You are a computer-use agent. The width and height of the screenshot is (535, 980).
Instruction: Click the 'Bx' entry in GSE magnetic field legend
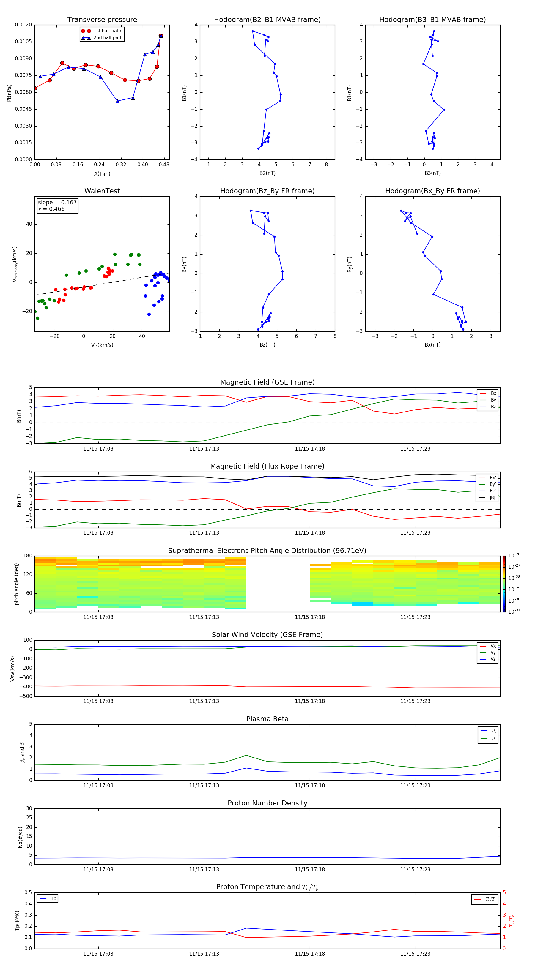(488, 393)
